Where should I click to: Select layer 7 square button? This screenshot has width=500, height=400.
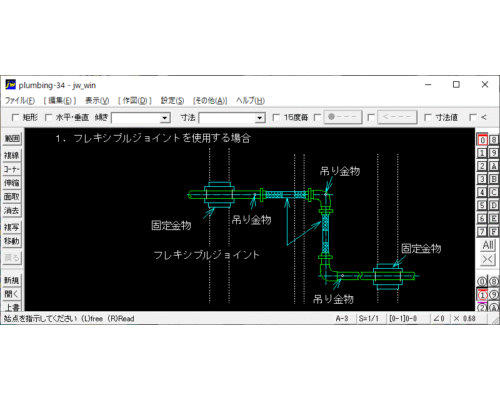482,231
